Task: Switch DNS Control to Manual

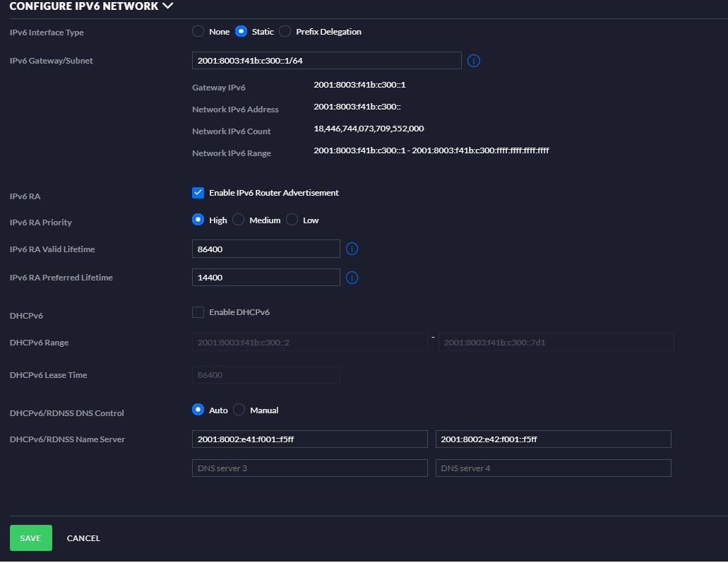Action: point(239,410)
